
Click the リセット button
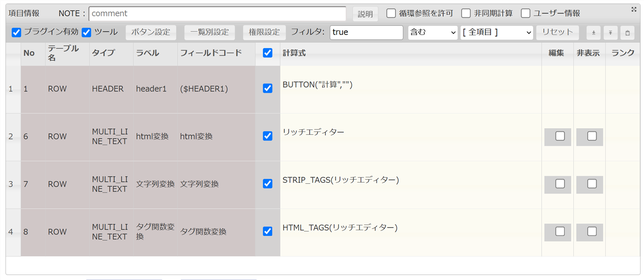558,33
